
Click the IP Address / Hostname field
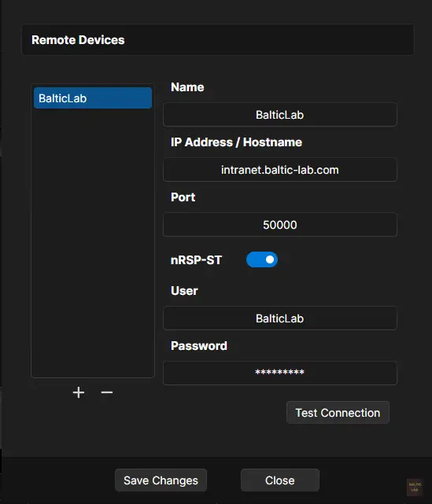(x=280, y=170)
